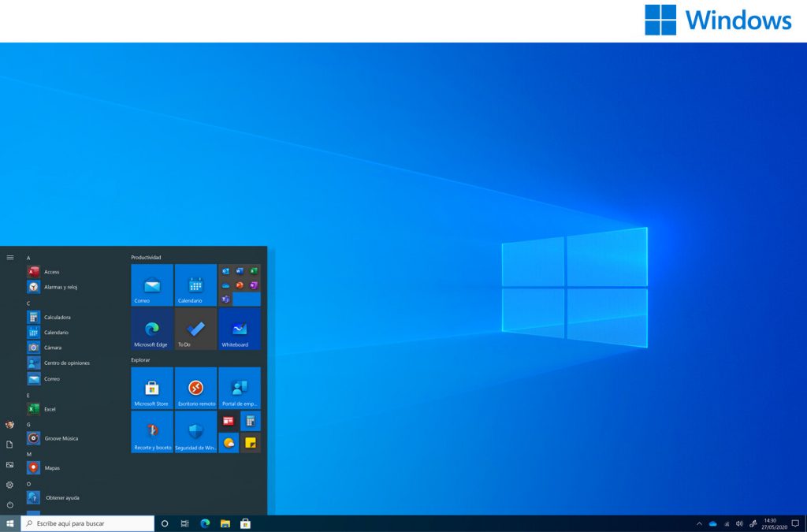
Task: Open the Portal de empresa tile
Action: [x=240, y=388]
